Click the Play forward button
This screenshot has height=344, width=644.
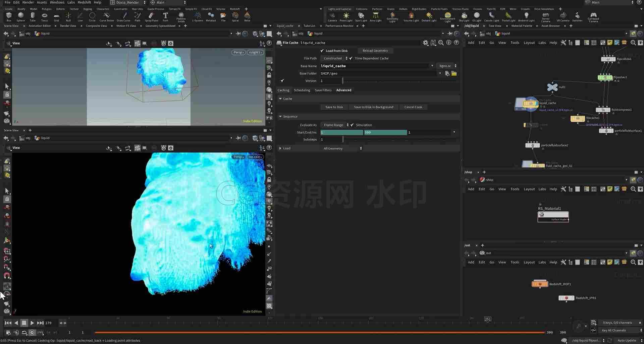pyautogui.click(x=32, y=323)
